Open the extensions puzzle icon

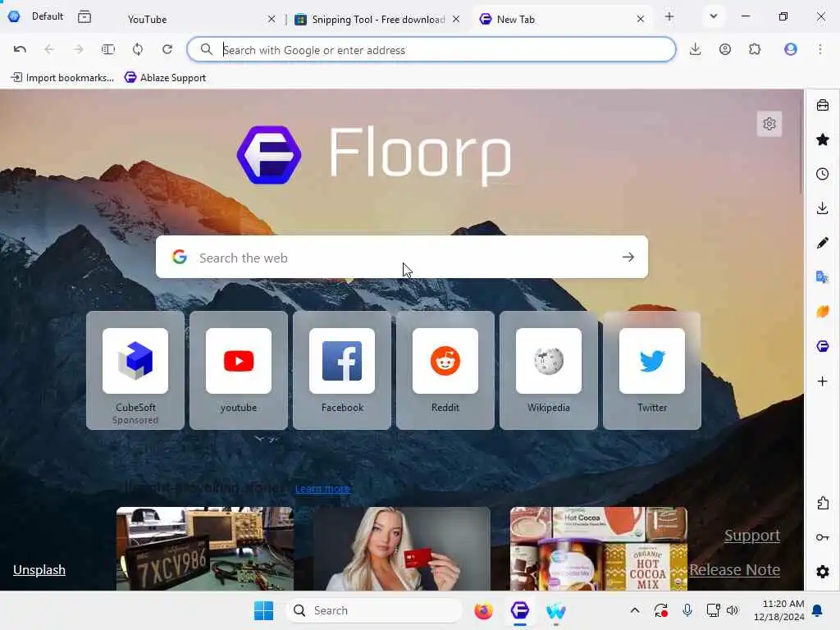[755, 49]
